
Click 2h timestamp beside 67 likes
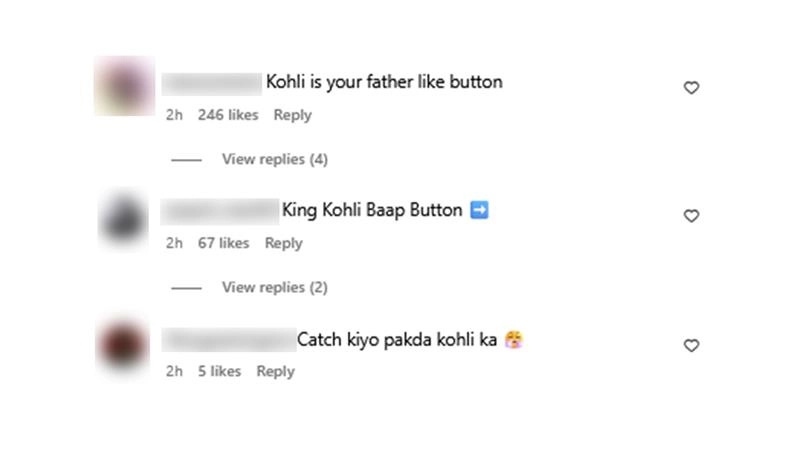[175, 243]
